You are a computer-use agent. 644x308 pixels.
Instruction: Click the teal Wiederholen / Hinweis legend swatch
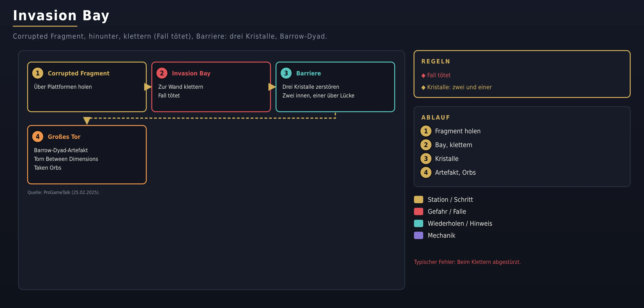419,224
